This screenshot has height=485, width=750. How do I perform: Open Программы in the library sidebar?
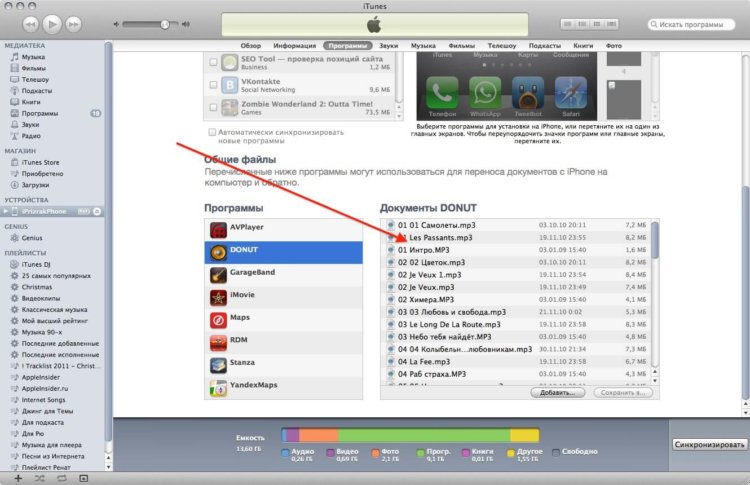click(x=40, y=113)
